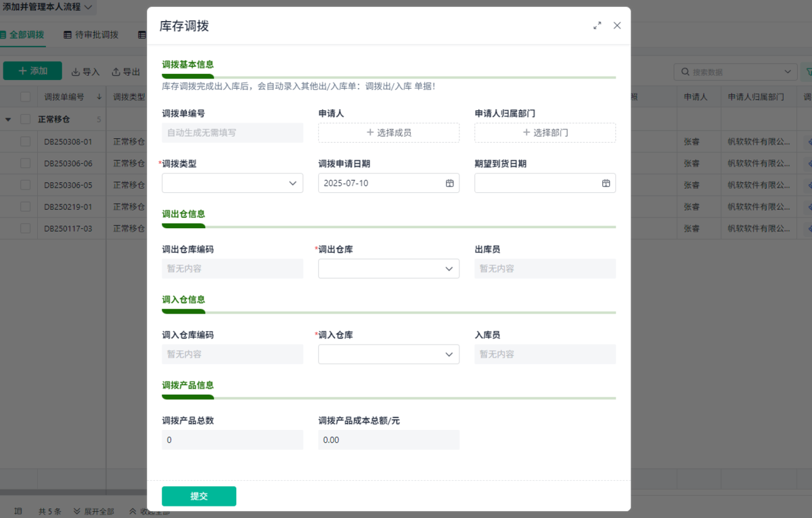
Task: Click the 导入 import icon
Action: tap(76, 72)
